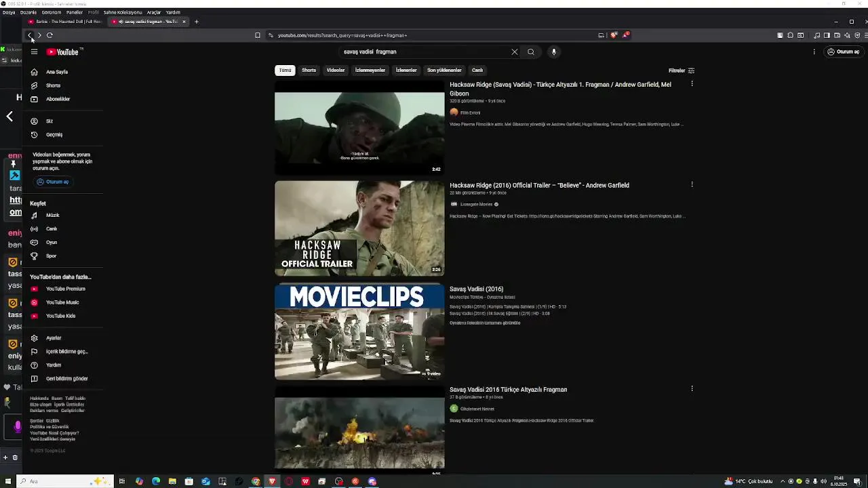The width and height of the screenshot is (868, 488).
Task: Open Oyun under Keşfet
Action: (x=52, y=242)
